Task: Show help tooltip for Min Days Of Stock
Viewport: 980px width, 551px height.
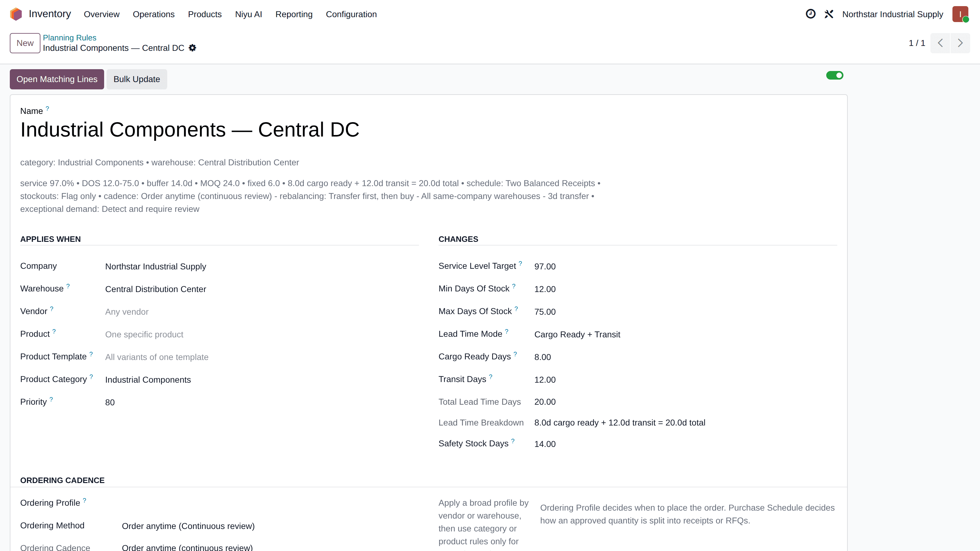Action: pyautogui.click(x=514, y=286)
